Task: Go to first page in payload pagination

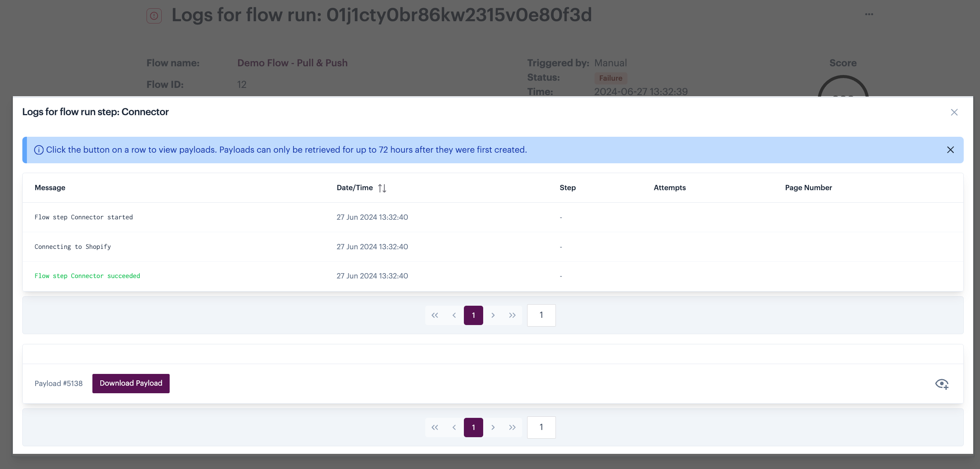Action: (x=434, y=427)
